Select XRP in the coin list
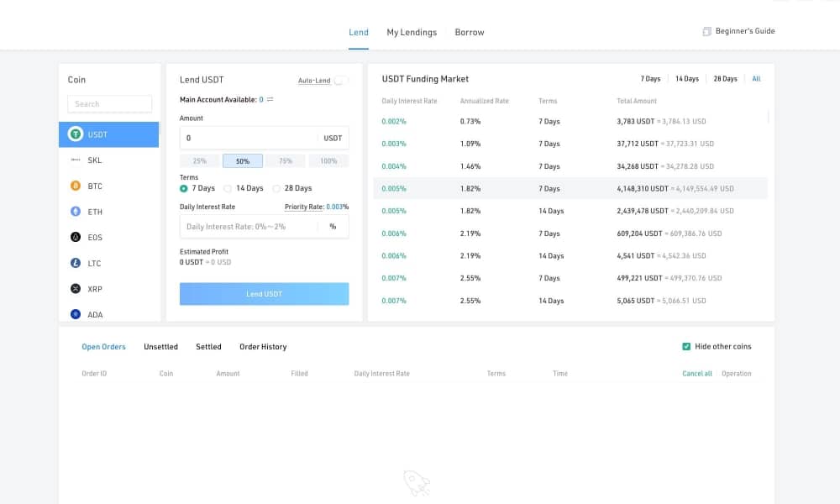This screenshot has height=504, width=840. [108, 289]
